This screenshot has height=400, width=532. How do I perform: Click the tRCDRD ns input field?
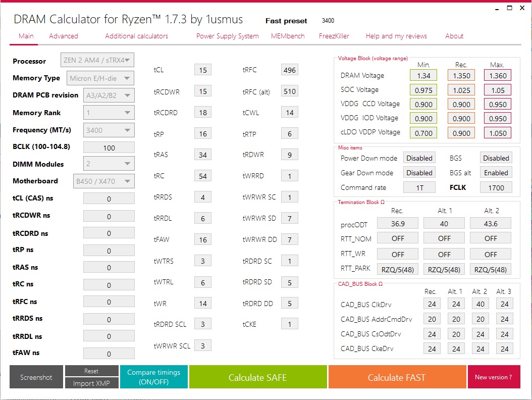coord(109,233)
